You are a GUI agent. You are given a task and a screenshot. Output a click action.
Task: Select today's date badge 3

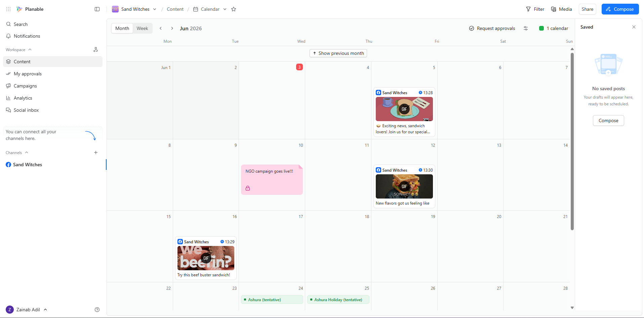pos(299,67)
